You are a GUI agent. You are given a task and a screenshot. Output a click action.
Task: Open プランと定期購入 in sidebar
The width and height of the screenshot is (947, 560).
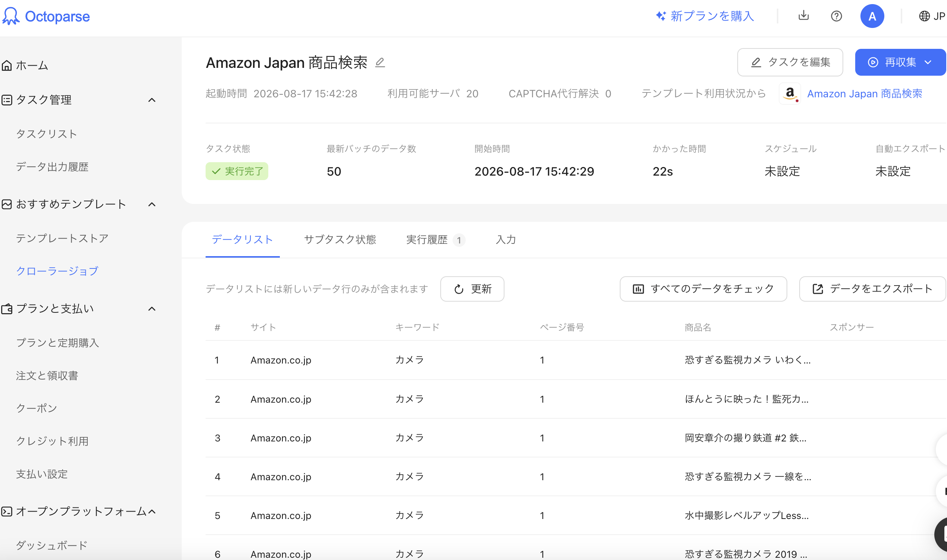point(57,343)
